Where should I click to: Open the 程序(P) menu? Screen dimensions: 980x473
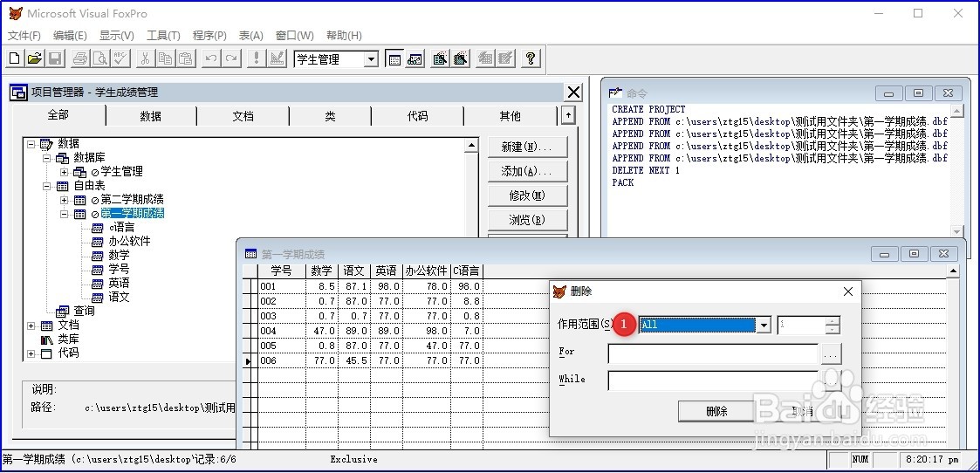click(209, 36)
